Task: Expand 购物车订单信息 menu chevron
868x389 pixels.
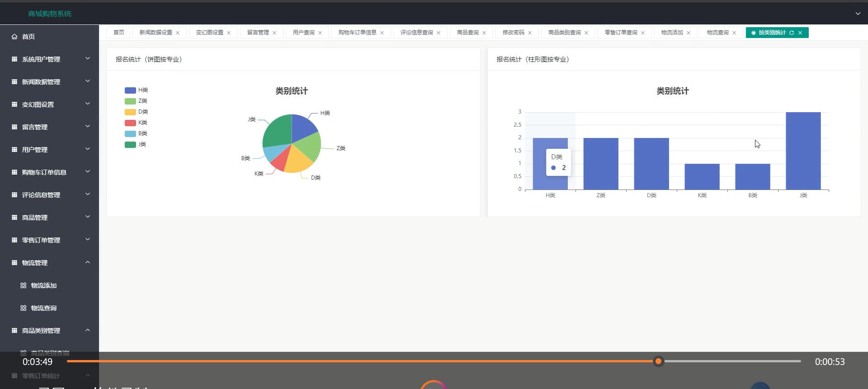Action: (88, 172)
